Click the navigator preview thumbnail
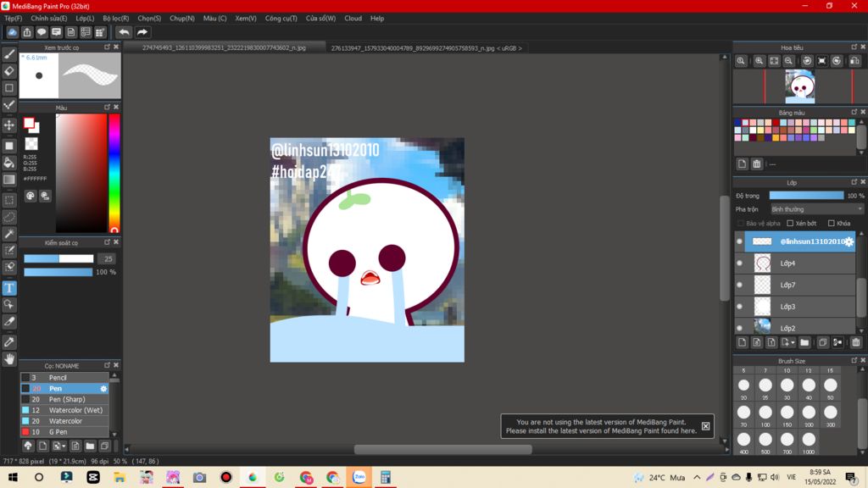 tap(800, 86)
